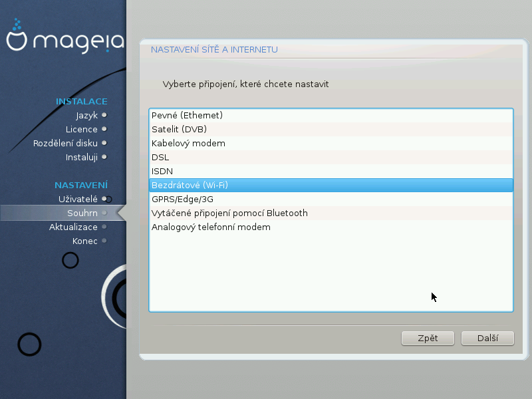Screen dimensions: 532x399
Task: Click the Mageia logo
Action: coord(65,37)
